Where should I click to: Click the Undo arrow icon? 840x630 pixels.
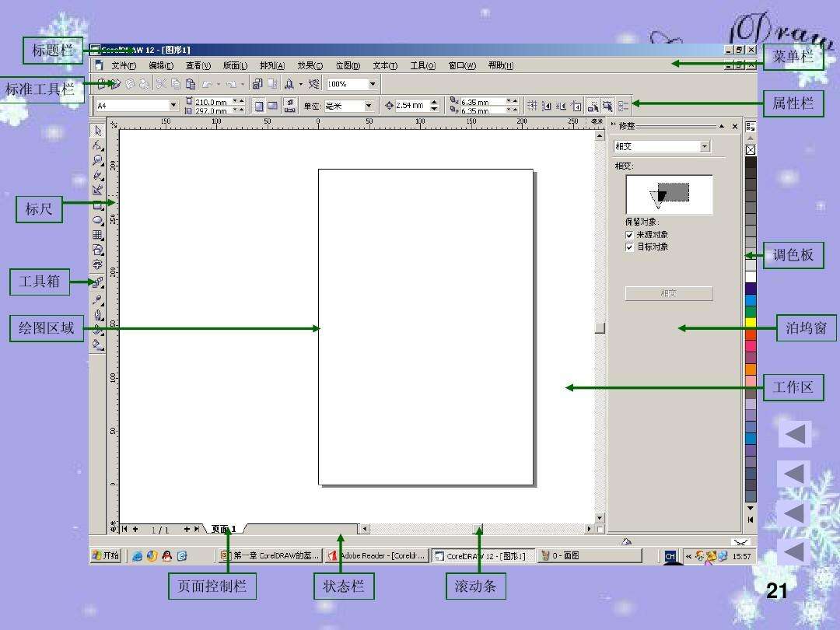point(208,84)
